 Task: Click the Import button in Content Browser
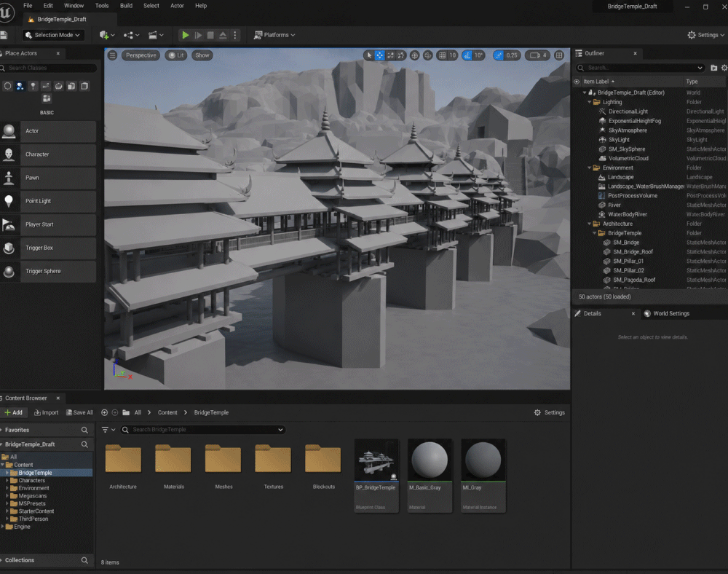(47, 412)
